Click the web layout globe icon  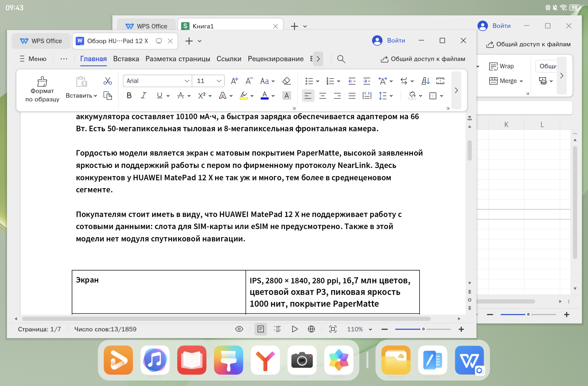[x=311, y=329]
